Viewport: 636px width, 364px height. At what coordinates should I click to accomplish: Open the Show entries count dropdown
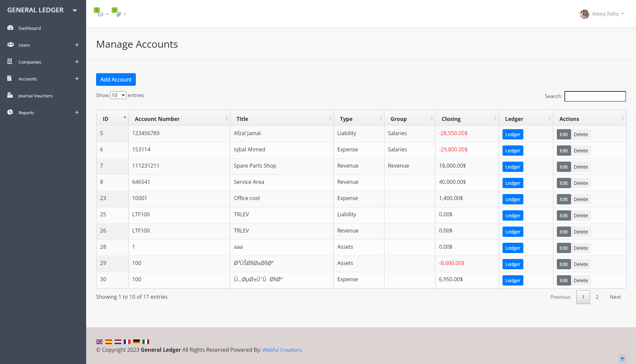[x=118, y=95]
